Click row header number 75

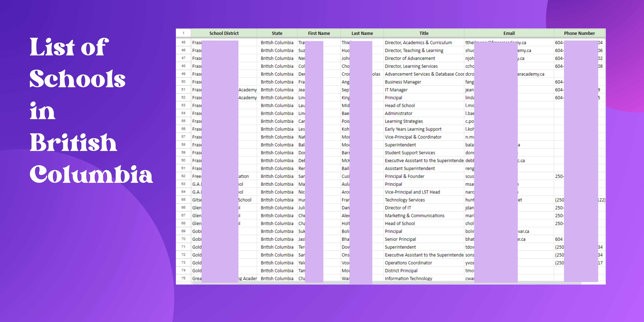click(183, 278)
